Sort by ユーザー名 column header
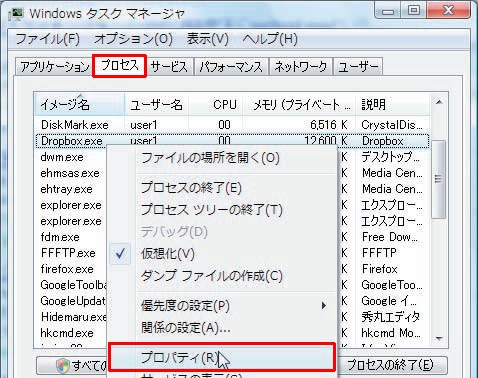 point(156,105)
